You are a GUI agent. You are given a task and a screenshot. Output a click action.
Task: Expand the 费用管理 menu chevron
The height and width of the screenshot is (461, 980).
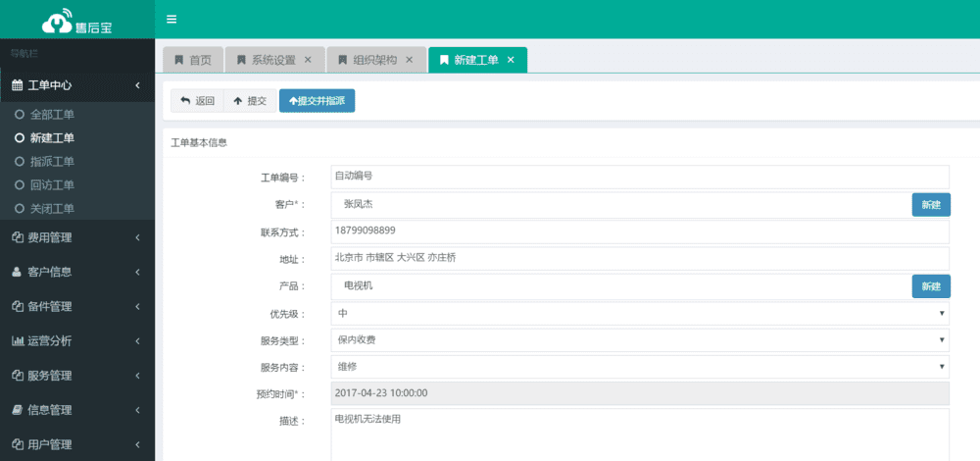coord(137,237)
